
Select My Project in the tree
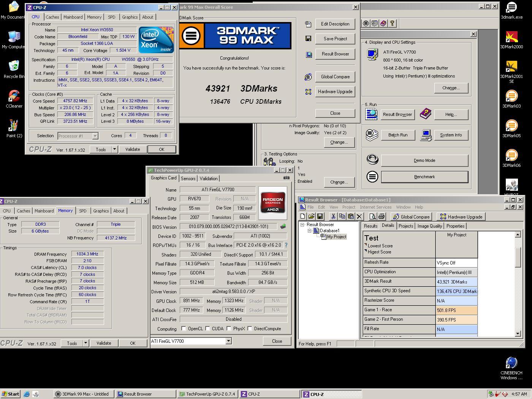click(337, 236)
